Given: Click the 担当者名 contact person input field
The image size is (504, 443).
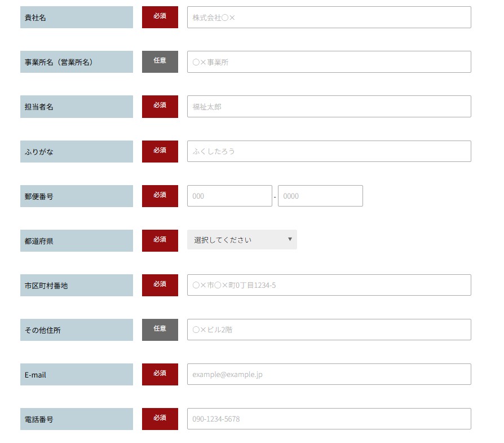Looking at the screenshot, I should pos(329,107).
